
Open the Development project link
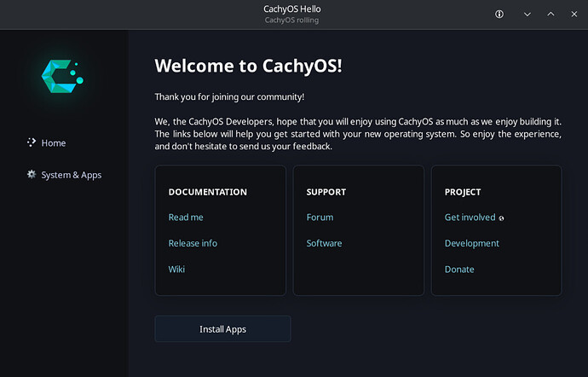tap(472, 243)
